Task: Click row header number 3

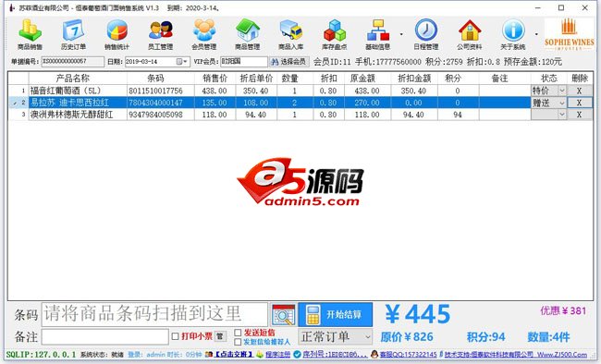Action: click(x=18, y=115)
